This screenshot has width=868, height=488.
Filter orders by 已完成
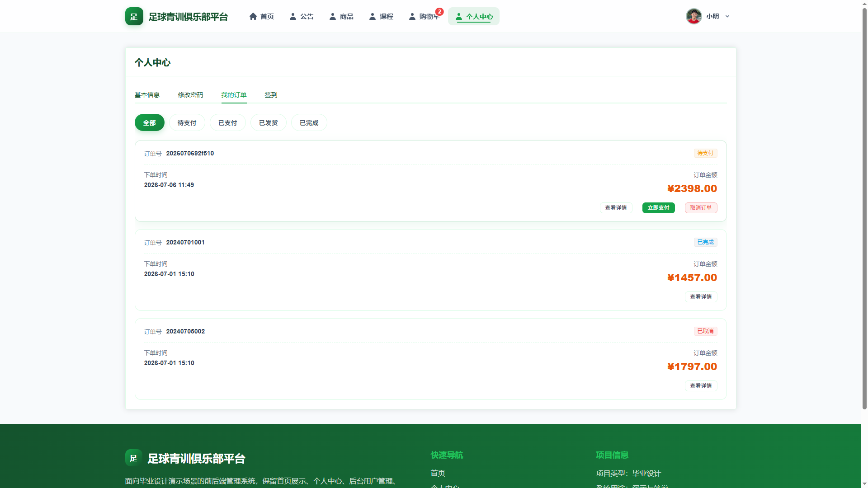click(x=309, y=122)
